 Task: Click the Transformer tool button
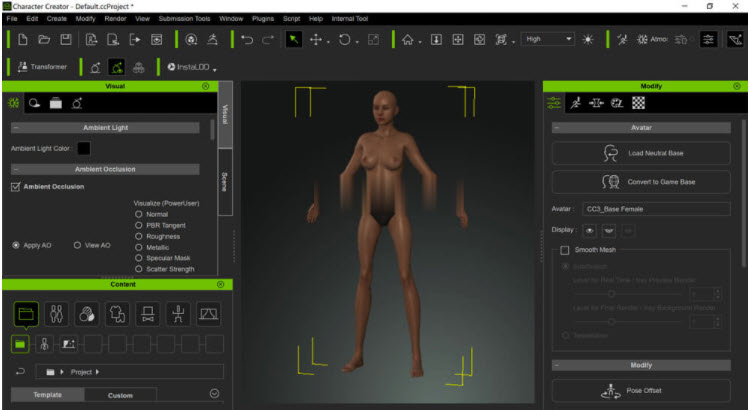click(41, 67)
